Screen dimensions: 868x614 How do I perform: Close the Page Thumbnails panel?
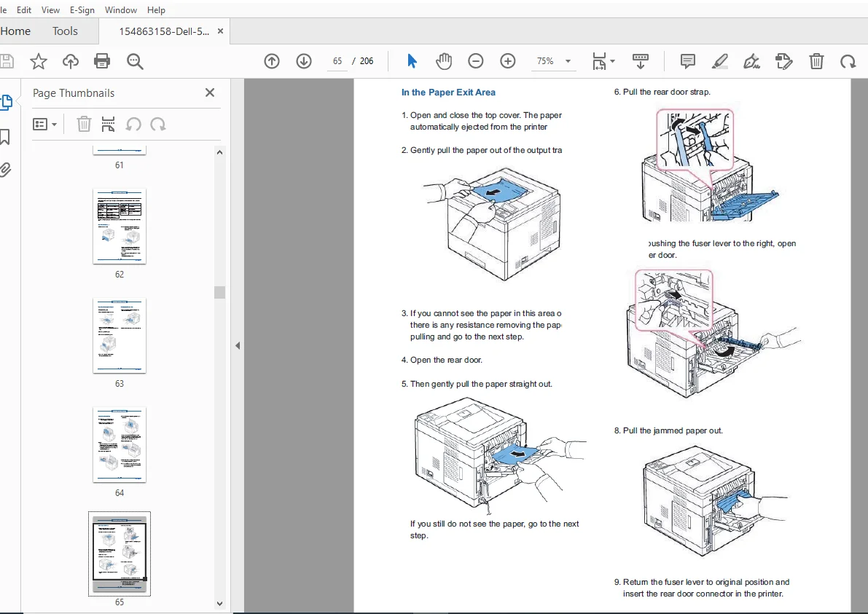coord(210,93)
